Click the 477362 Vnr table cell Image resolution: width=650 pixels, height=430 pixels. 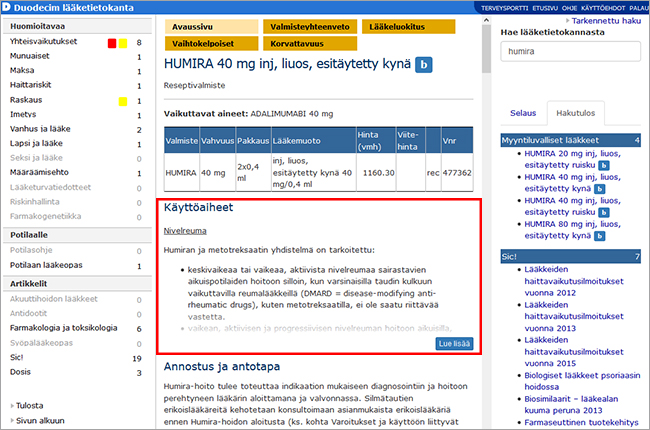pyautogui.click(x=457, y=173)
